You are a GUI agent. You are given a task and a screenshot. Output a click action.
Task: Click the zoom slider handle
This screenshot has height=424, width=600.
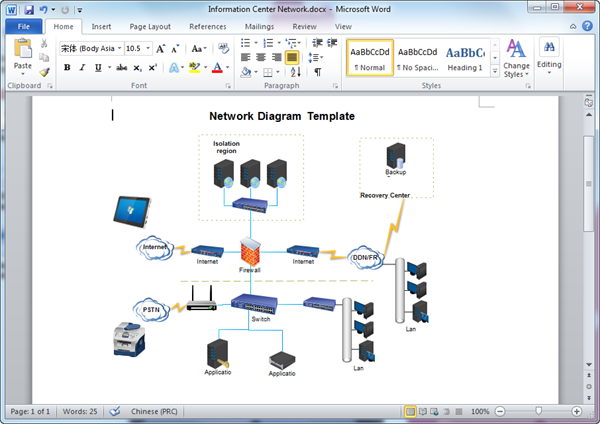538,411
